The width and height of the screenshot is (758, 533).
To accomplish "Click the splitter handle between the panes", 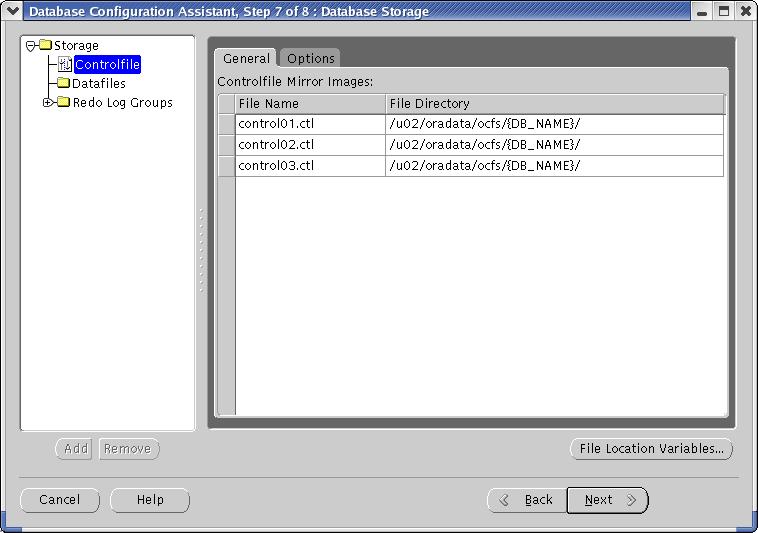I will (x=201, y=250).
